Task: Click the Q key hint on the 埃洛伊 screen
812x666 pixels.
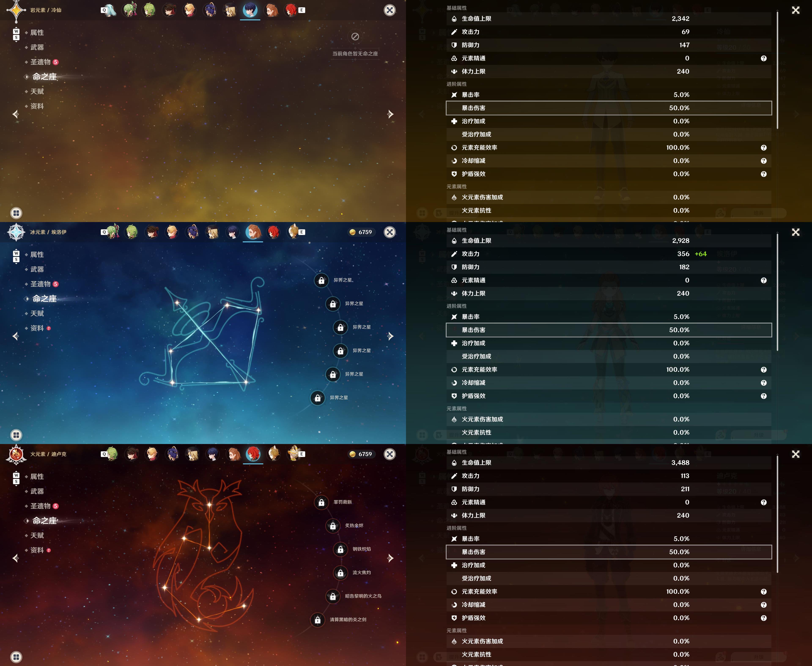Action: tap(104, 232)
